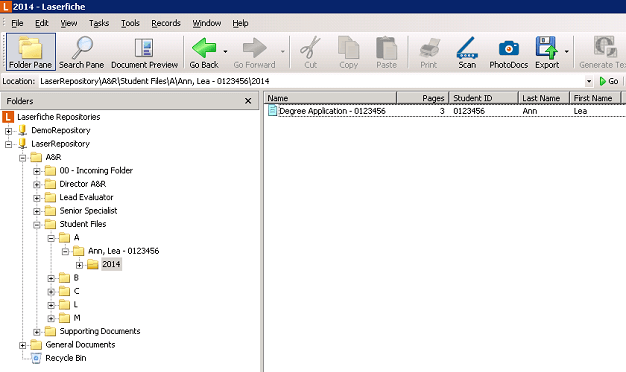This screenshot has width=626, height=372.
Task: Expand the Senior Specialist folder
Action: tap(37, 211)
